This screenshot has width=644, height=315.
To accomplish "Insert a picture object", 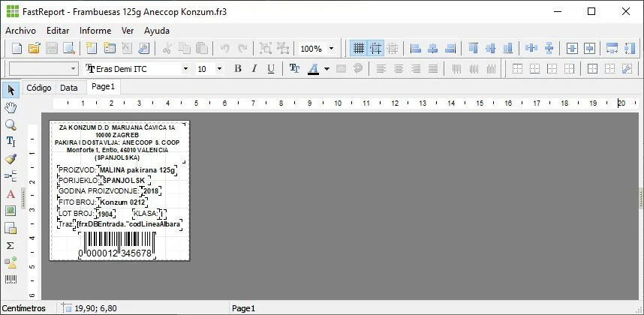I will click(11, 211).
